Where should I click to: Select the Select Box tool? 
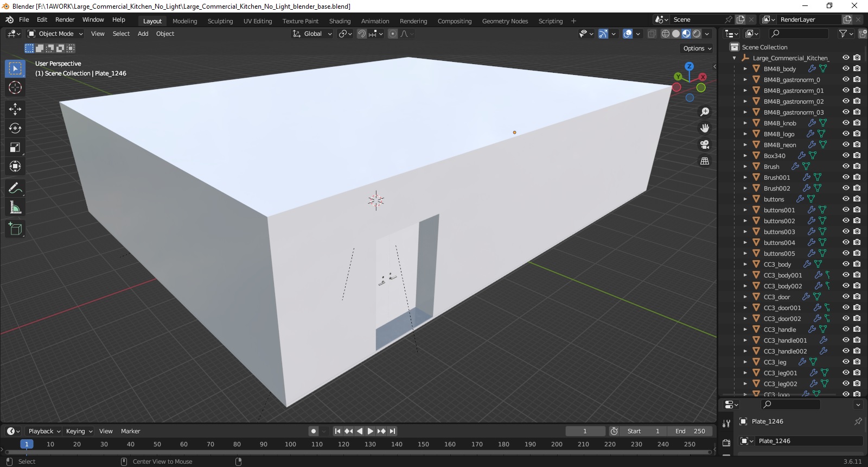(x=15, y=68)
